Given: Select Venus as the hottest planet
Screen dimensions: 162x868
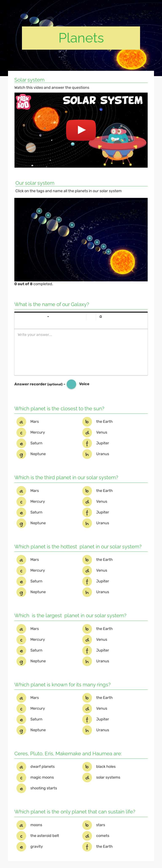Looking at the screenshot, I should 87,570.
